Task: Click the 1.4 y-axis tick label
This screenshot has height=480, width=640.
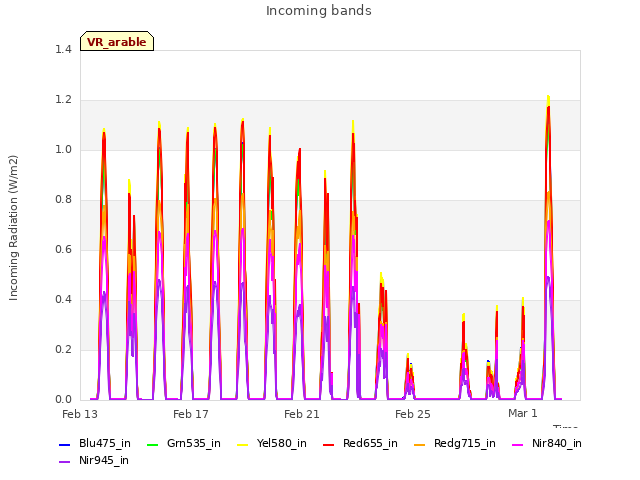Action: (x=63, y=49)
